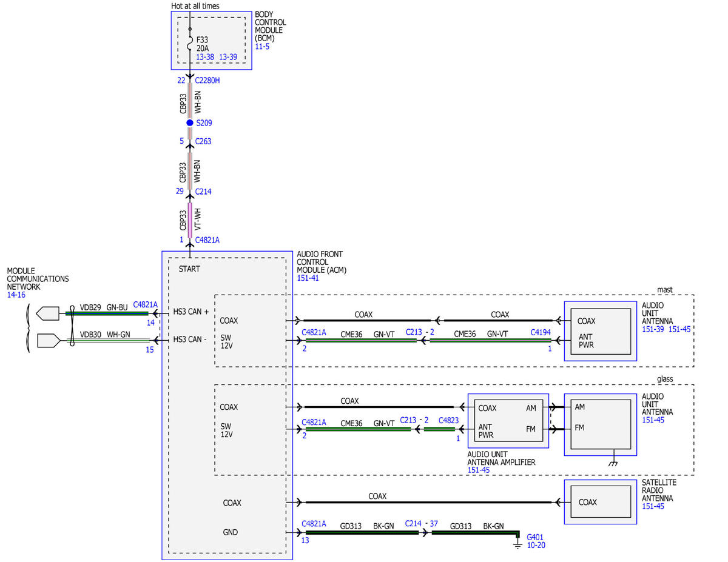This screenshot has width=728, height=562.
Task: Open the 11-5 BCM page reference
Action: pyautogui.click(x=262, y=46)
